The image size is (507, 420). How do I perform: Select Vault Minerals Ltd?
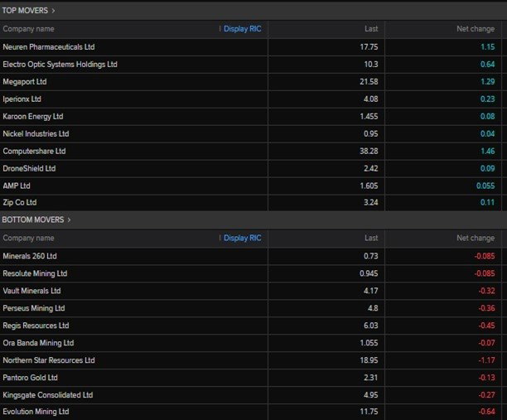point(31,291)
